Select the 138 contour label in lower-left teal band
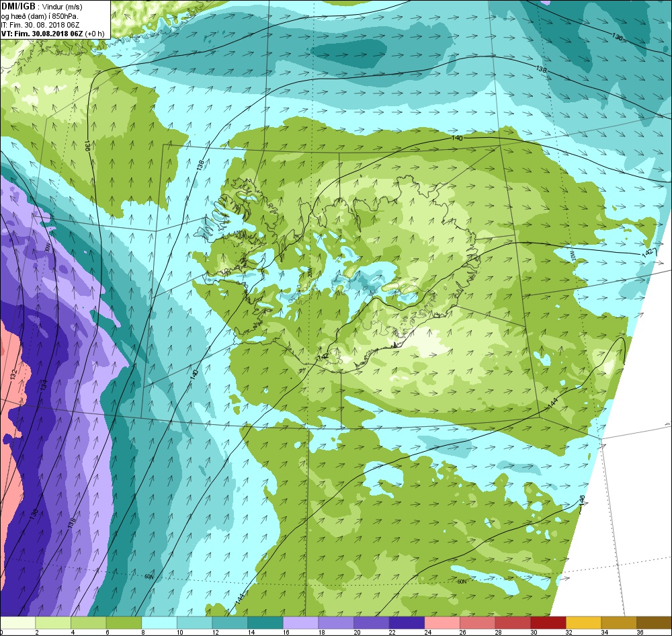 click(71, 523)
